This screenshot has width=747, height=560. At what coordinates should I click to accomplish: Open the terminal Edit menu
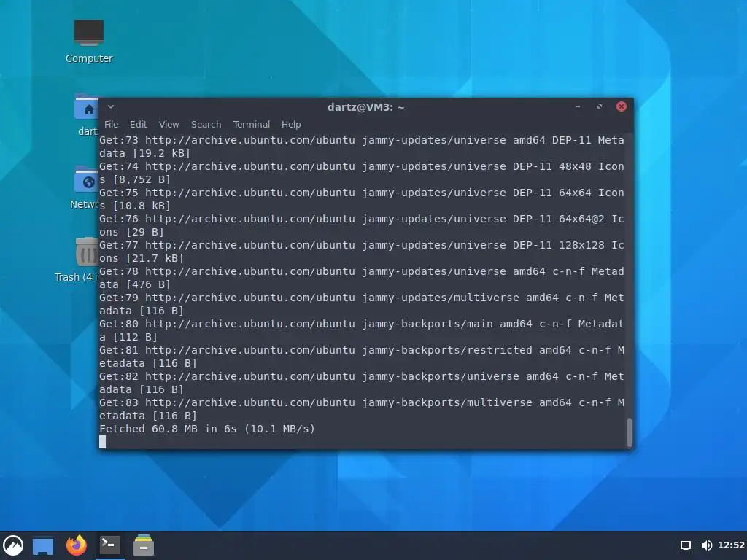(x=138, y=124)
